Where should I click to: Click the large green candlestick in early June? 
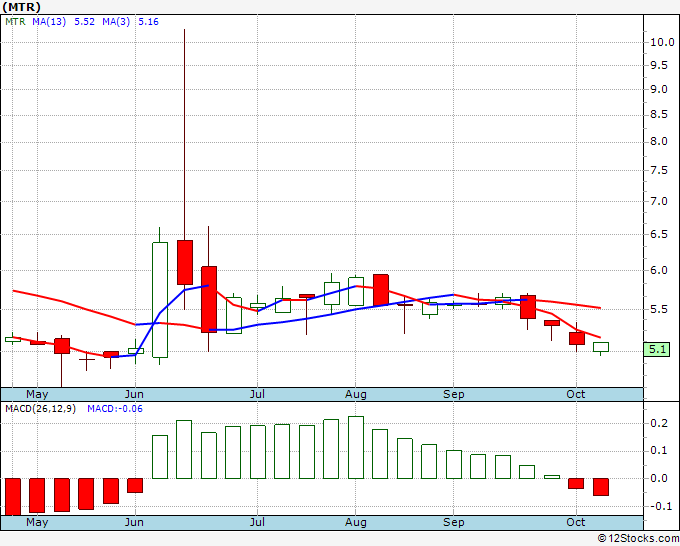[x=160, y=300]
